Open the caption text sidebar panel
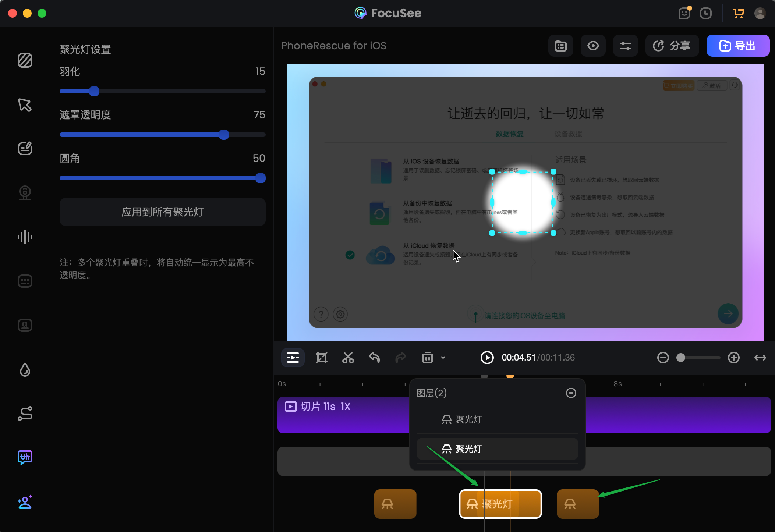The height and width of the screenshot is (532, 775). pyautogui.click(x=25, y=325)
